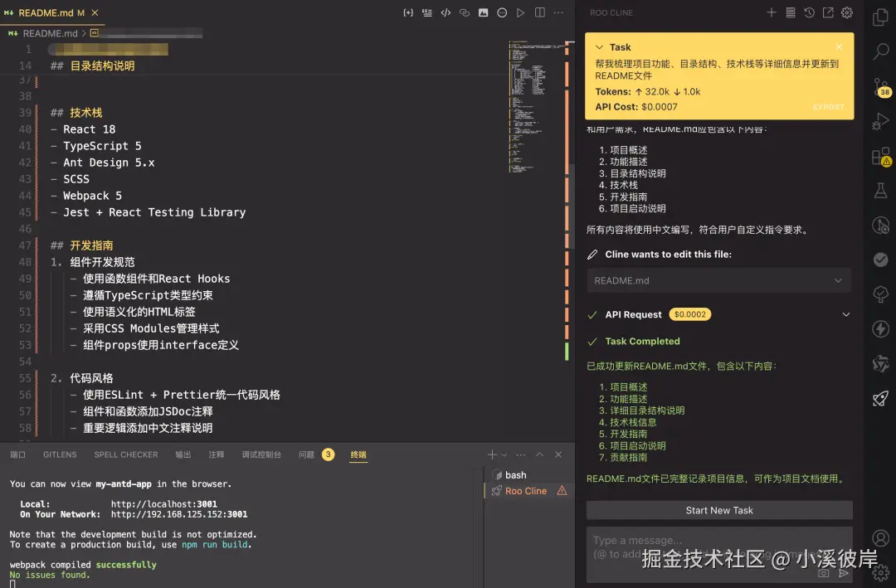Open Search in the activity bar
The width and height of the screenshot is (896, 588).
(880, 52)
